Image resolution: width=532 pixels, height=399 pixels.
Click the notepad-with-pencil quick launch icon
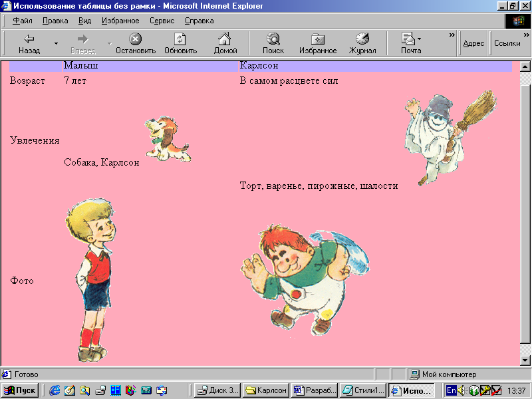click(70, 390)
